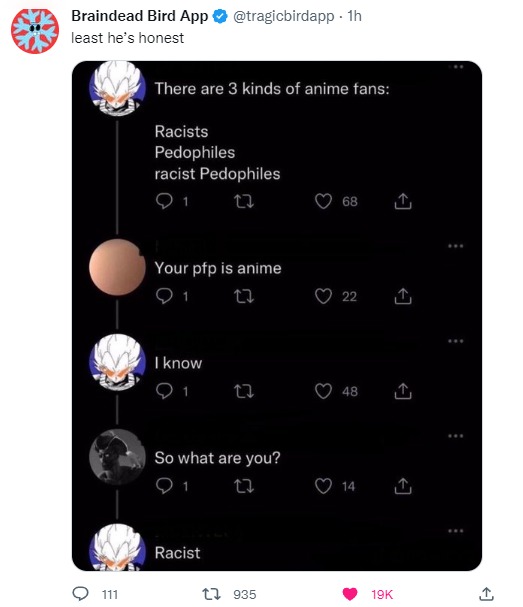Open the verified badge next to the name

click(221, 16)
